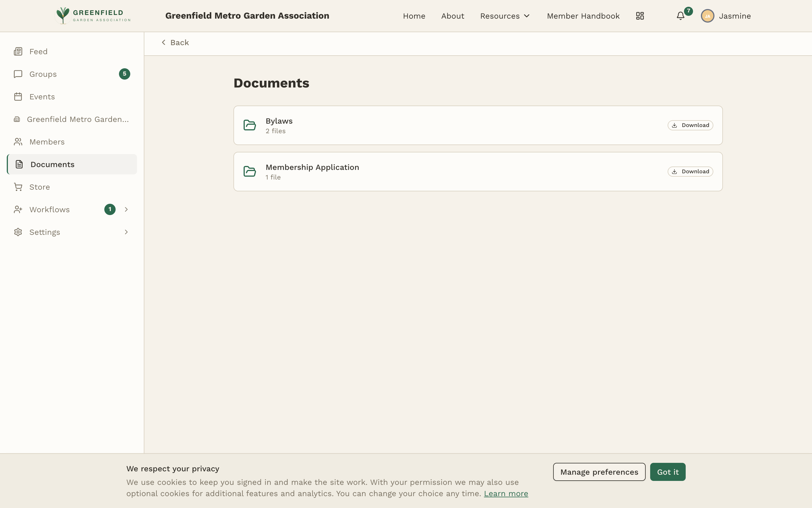The image size is (812, 508).
Task: Click the Store cart icon
Action: click(18, 187)
